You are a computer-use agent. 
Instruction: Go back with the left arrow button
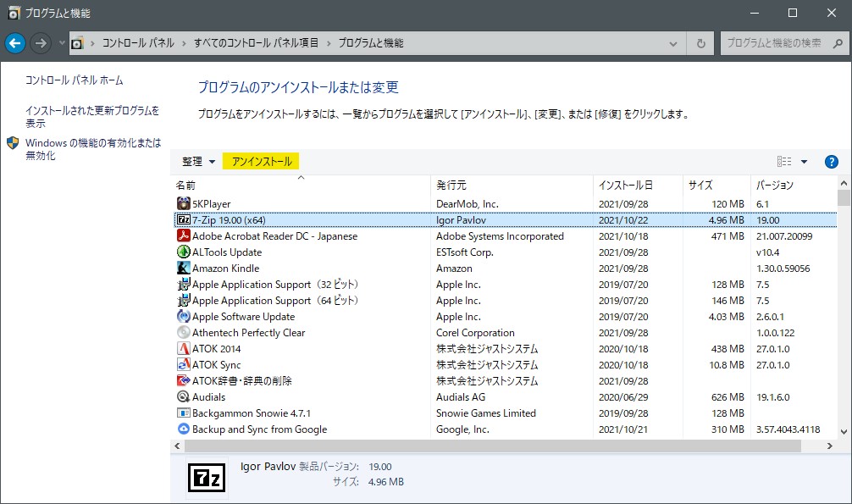[x=15, y=43]
